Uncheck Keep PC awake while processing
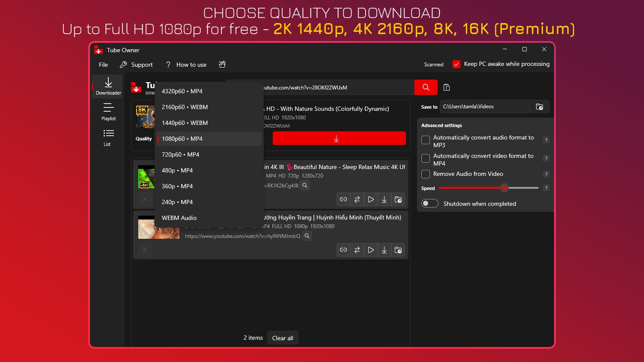The width and height of the screenshot is (644, 362). coord(456,64)
